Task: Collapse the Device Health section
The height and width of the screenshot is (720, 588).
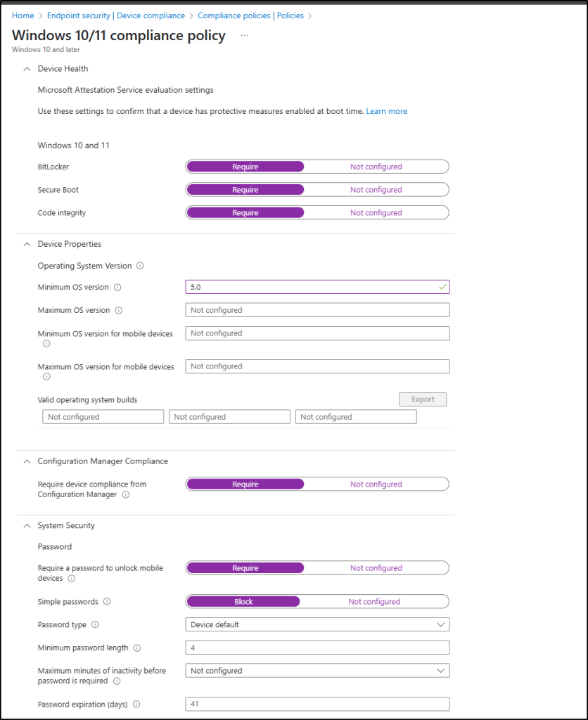Action: tap(27, 69)
